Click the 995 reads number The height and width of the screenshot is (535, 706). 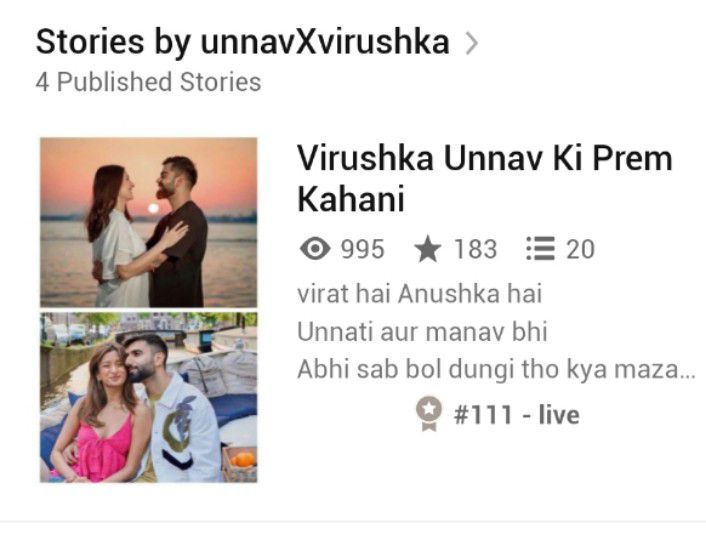(x=362, y=249)
